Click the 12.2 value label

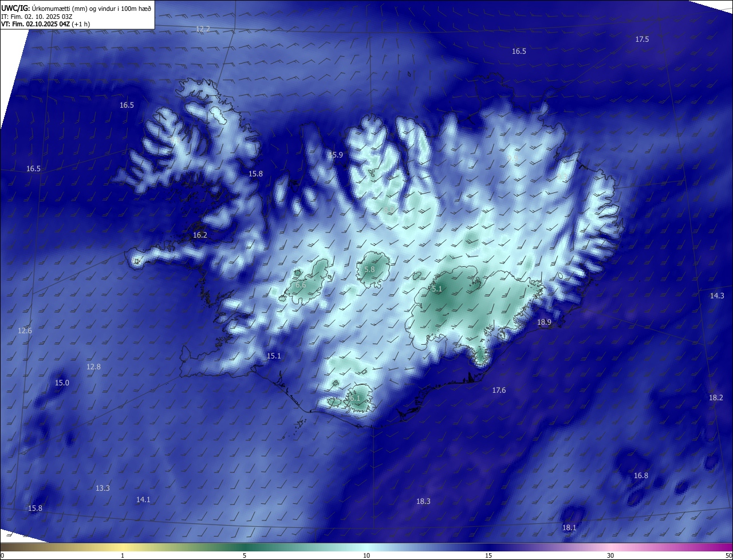203,29
